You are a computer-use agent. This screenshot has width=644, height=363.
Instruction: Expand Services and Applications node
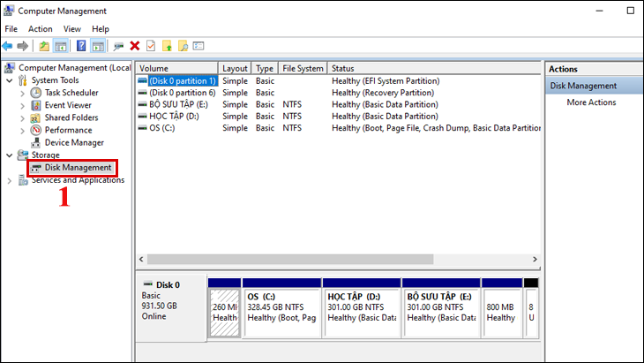coord(9,180)
